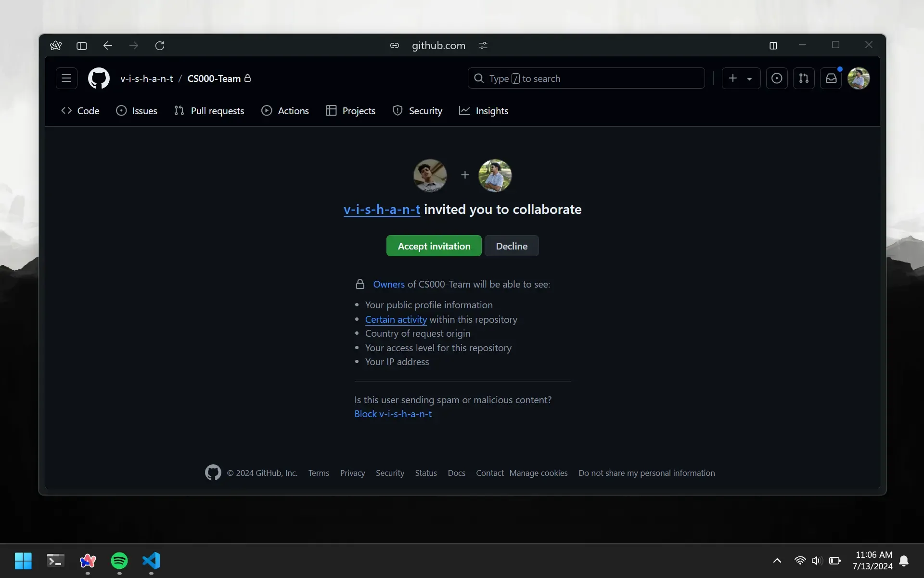Screen dimensions: 924x578
Task: Open the notifications inbox icon
Action: tap(831, 78)
